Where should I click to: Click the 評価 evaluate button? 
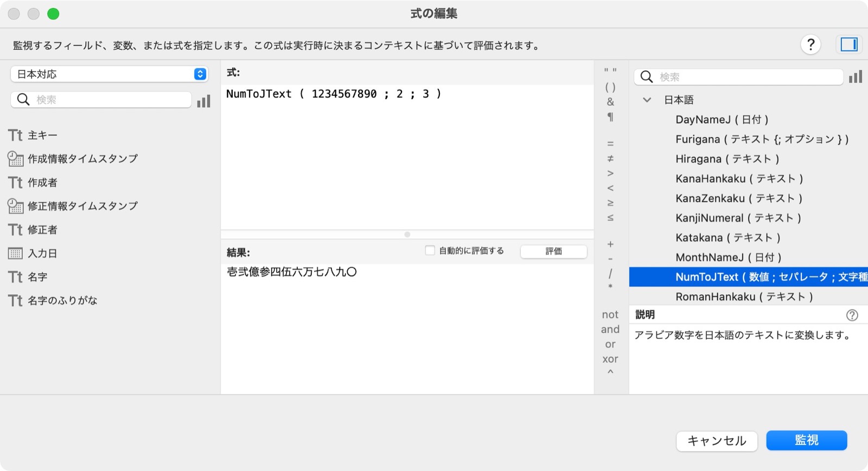pyautogui.click(x=553, y=251)
